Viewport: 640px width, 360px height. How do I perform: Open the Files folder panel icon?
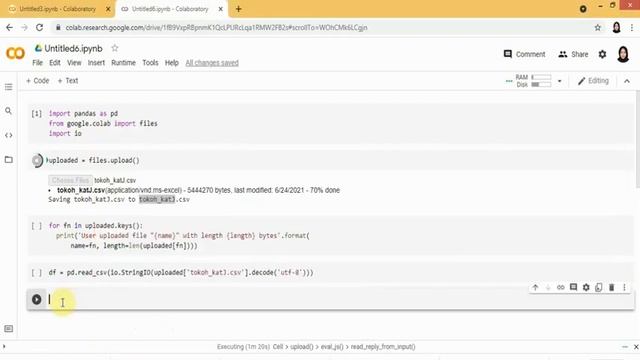(x=9, y=160)
